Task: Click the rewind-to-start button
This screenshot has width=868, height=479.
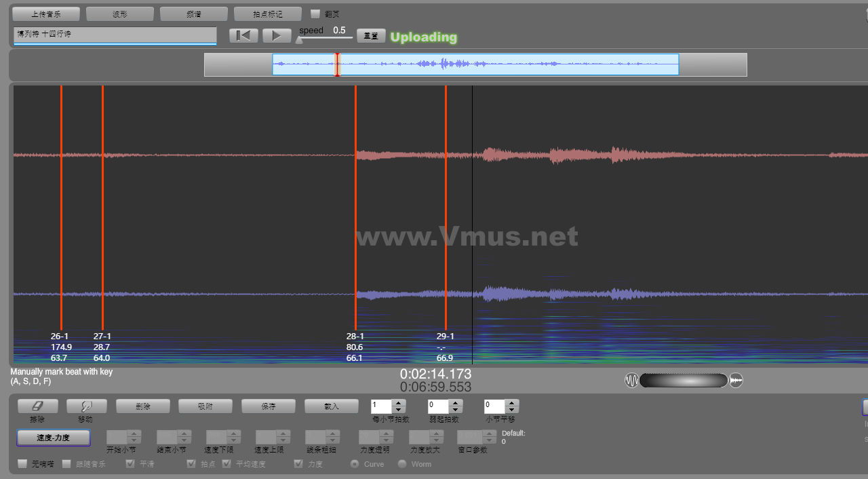Action: click(x=243, y=36)
